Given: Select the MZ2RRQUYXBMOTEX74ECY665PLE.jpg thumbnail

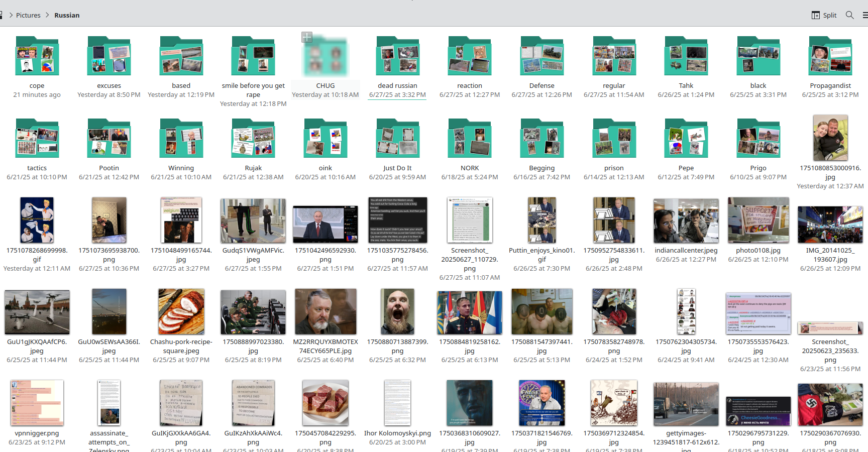Looking at the screenshot, I should click(325, 311).
